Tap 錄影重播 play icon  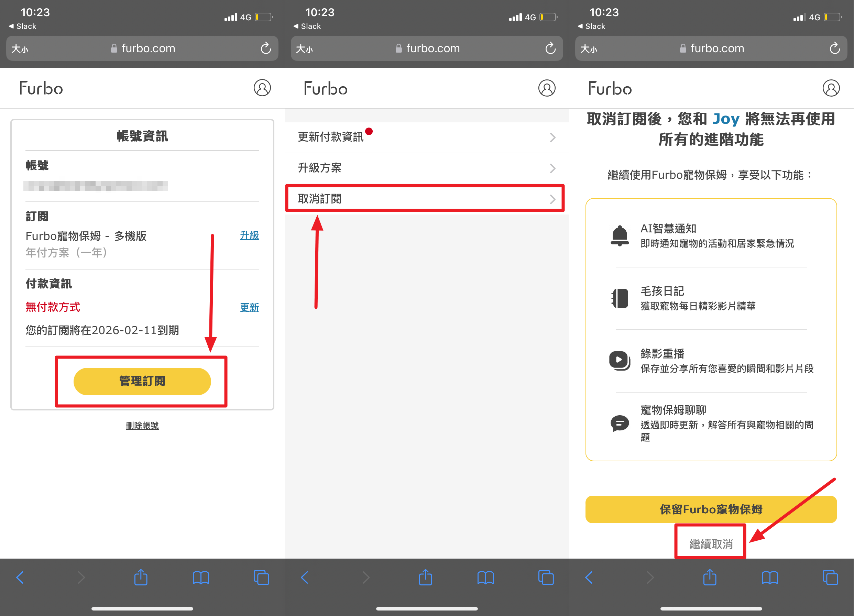click(x=620, y=361)
